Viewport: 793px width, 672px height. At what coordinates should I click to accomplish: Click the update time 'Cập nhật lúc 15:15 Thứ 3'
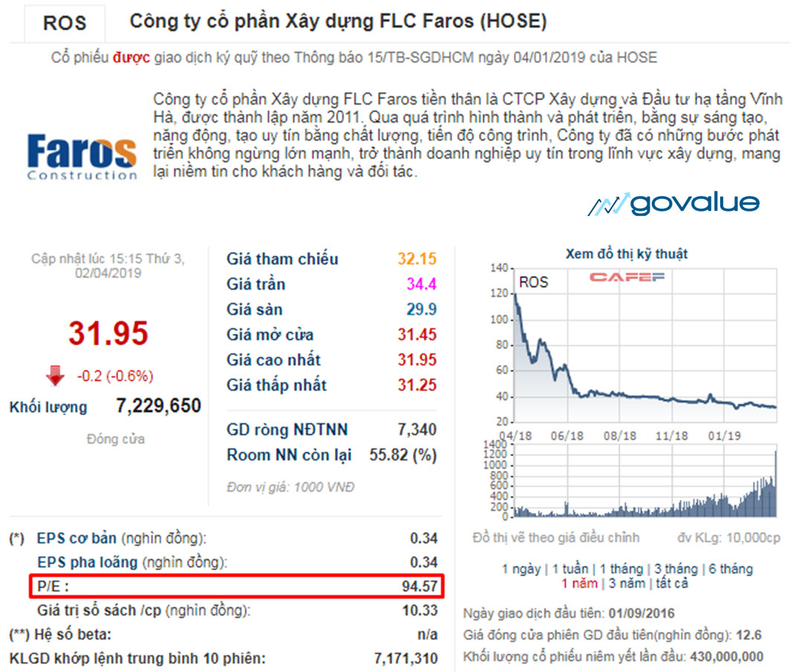pos(108,259)
